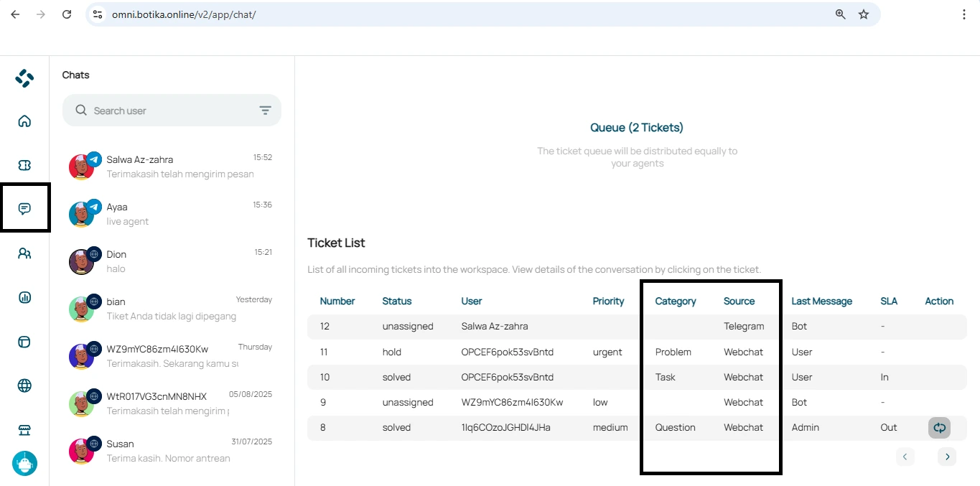Bookmark this page with star icon
The image size is (980, 486).
pyautogui.click(x=864, y=14)
